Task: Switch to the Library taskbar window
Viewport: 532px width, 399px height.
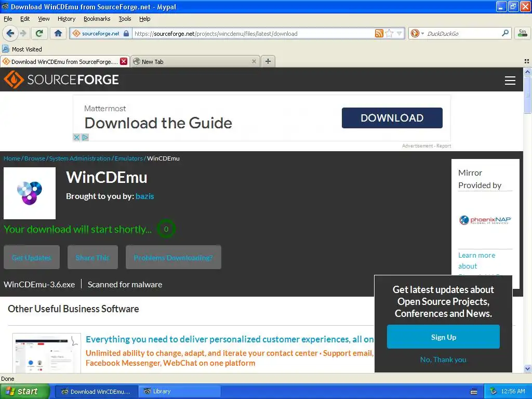Action: 179,391
